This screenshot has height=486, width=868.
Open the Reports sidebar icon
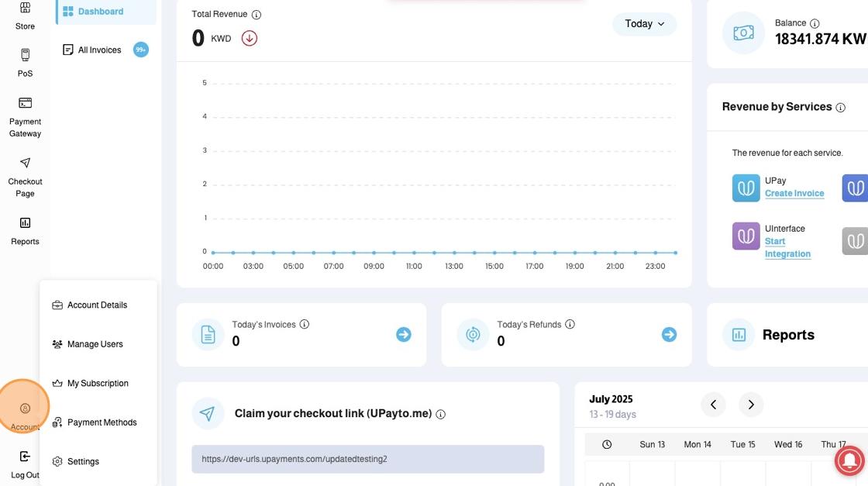[25, 223]
